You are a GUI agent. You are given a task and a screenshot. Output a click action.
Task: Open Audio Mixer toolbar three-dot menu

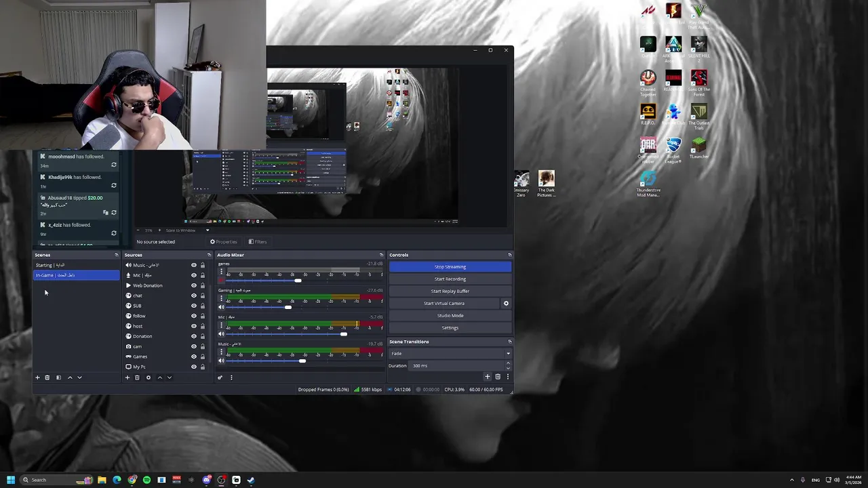[x=231, y=378]
